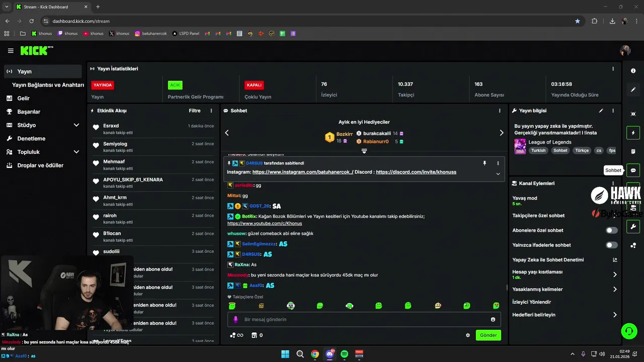Screen dimensions: 644x362
Task: Open Etkinlik Akışı three-dot options menu
Action: click(x=211, y=111)
